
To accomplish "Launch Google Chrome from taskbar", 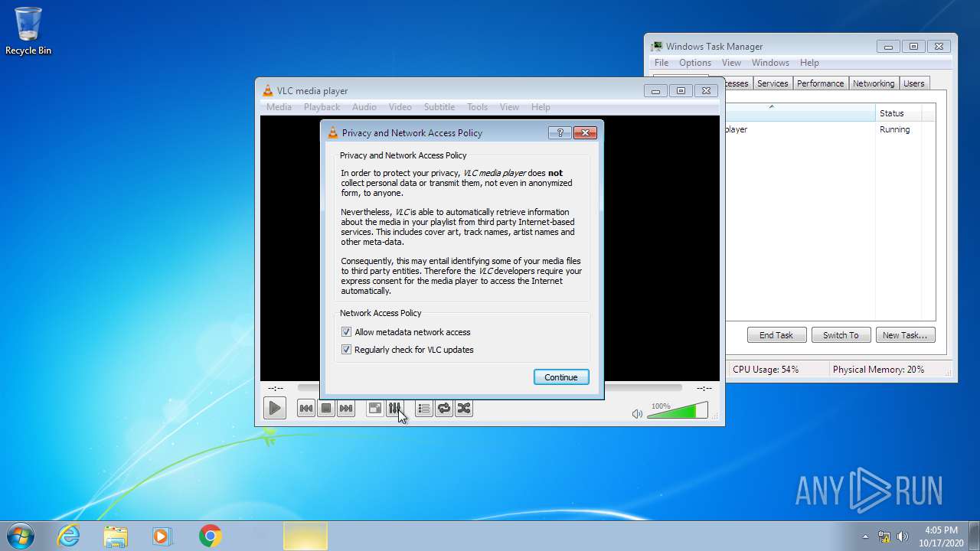I will pyautogui.click(x=210, y=536).
